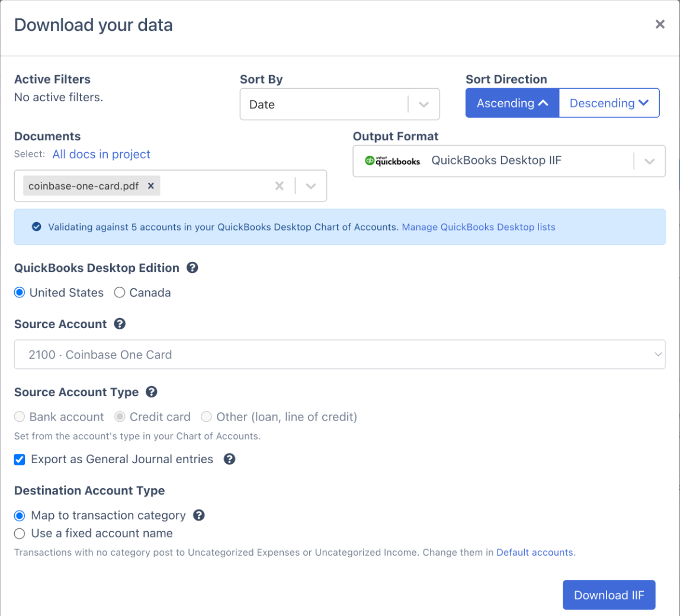Image resolution: width=680 pixels, height=616 pixels.
Task: Select Canada edition
Action: (120, 293)
